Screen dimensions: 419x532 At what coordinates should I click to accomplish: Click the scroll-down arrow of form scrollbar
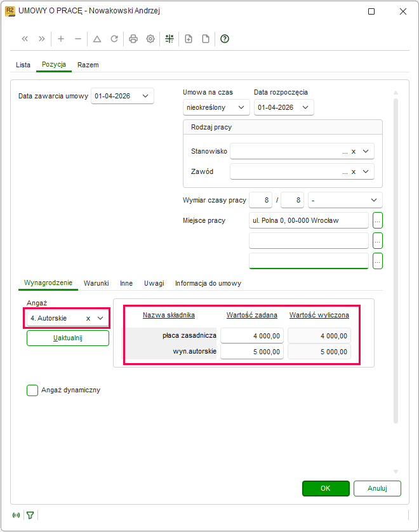[396, 472]
